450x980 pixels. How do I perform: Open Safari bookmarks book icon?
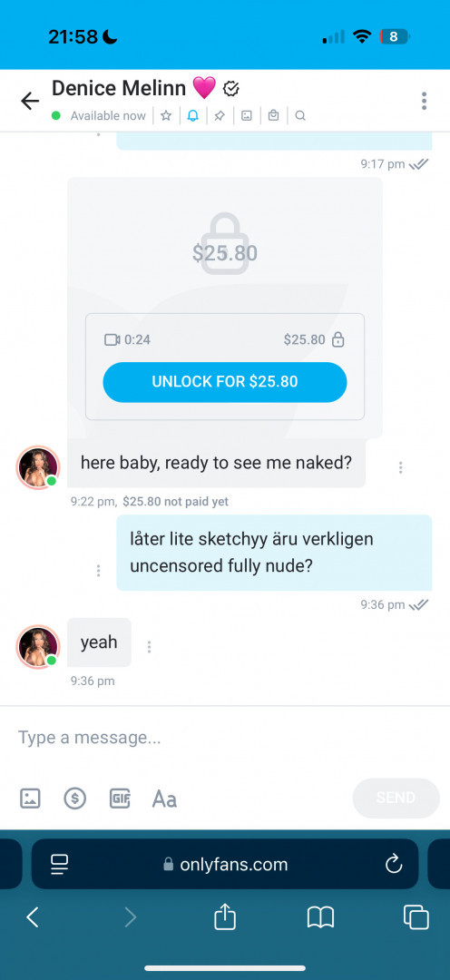point(320,917)
